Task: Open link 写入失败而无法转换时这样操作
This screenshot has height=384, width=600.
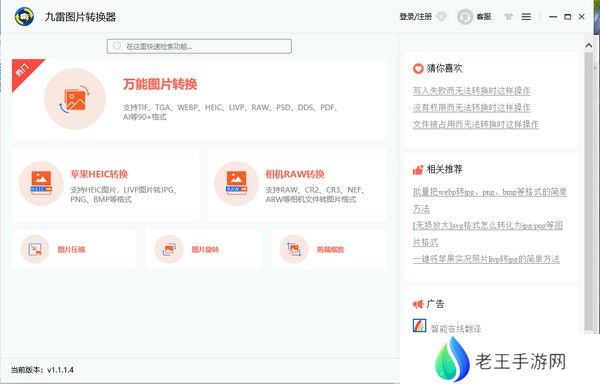Action: [471, 91]
